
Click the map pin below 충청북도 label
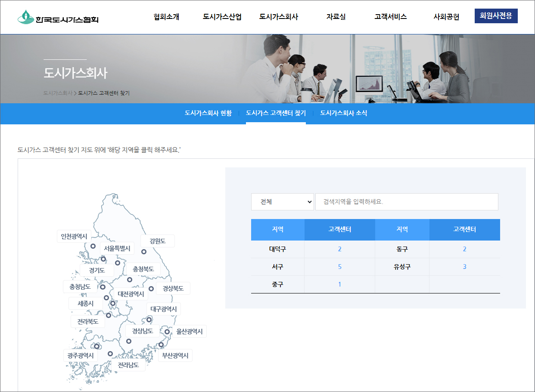[130, 280]
